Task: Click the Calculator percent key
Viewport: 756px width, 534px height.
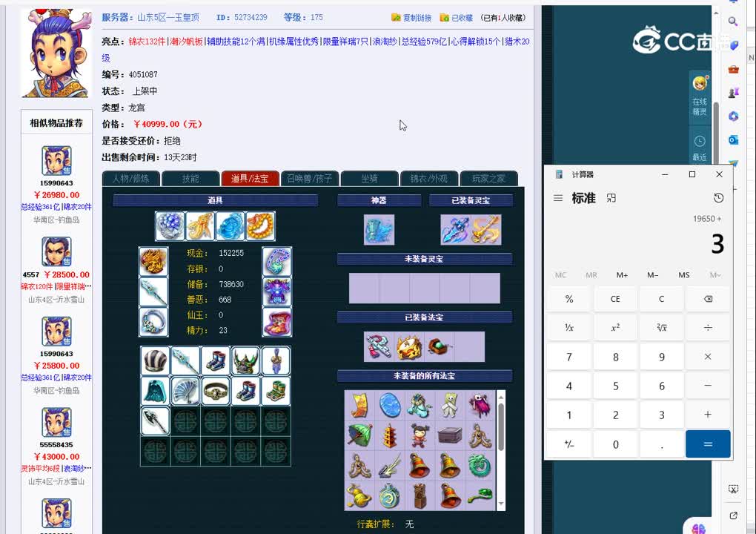Action: tap(569, 299)
